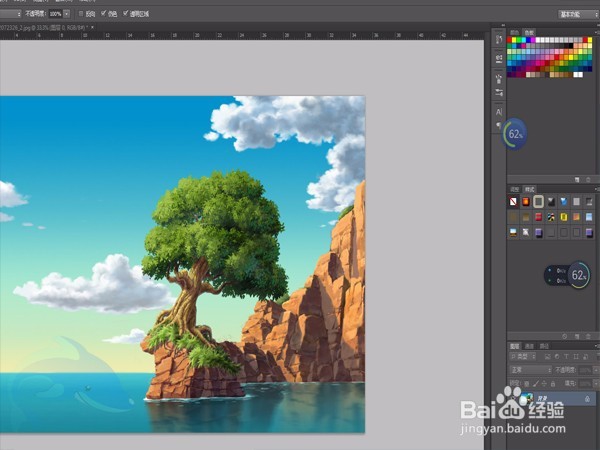Open the layer fill dropdown arrow
The height and width of the screenshot is (450, 600).
(x=596, y=383)
